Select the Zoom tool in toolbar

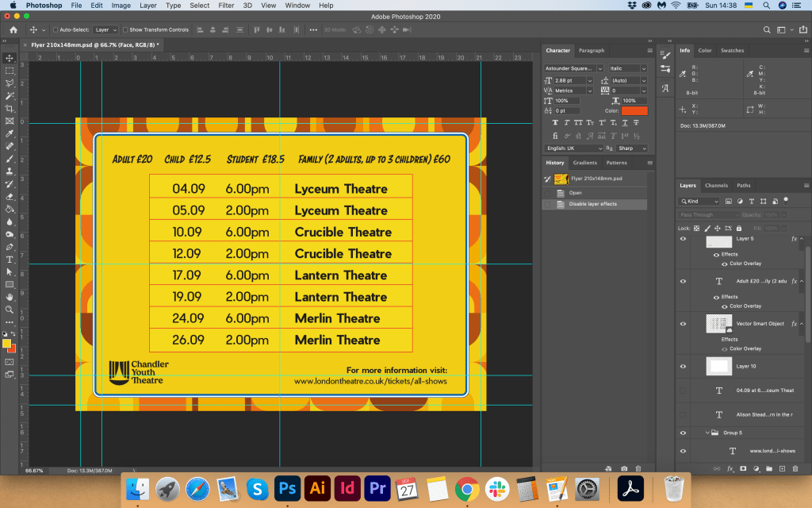(x=10, y=310)
